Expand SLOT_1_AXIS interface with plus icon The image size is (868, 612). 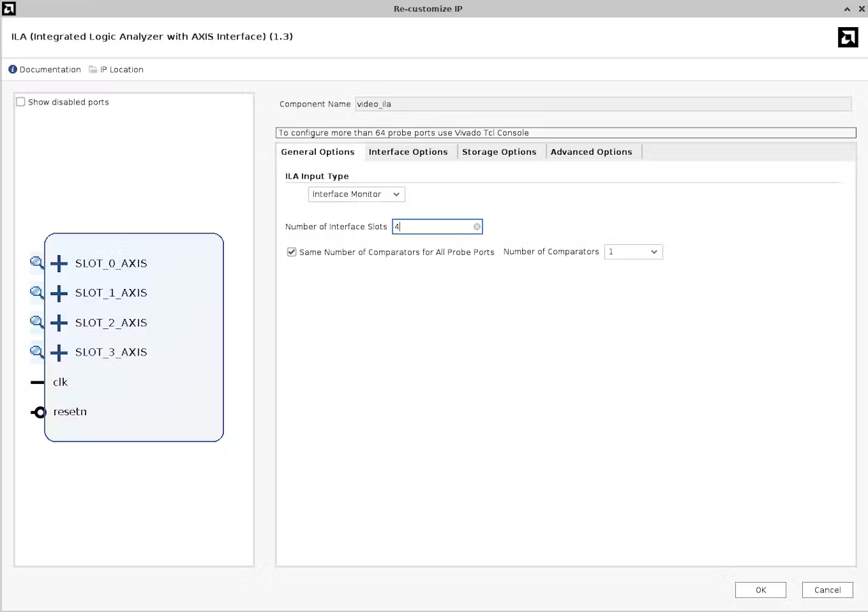[x=59, y=293]
